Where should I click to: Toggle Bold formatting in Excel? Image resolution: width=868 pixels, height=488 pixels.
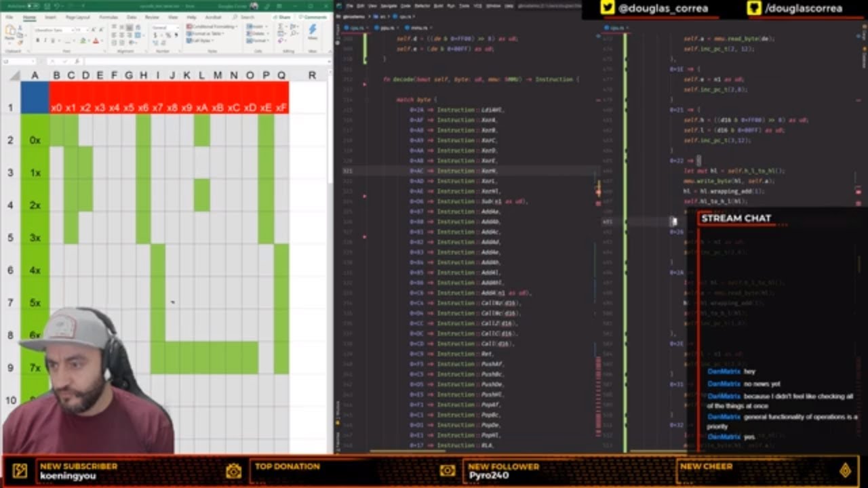coord(38,41)
